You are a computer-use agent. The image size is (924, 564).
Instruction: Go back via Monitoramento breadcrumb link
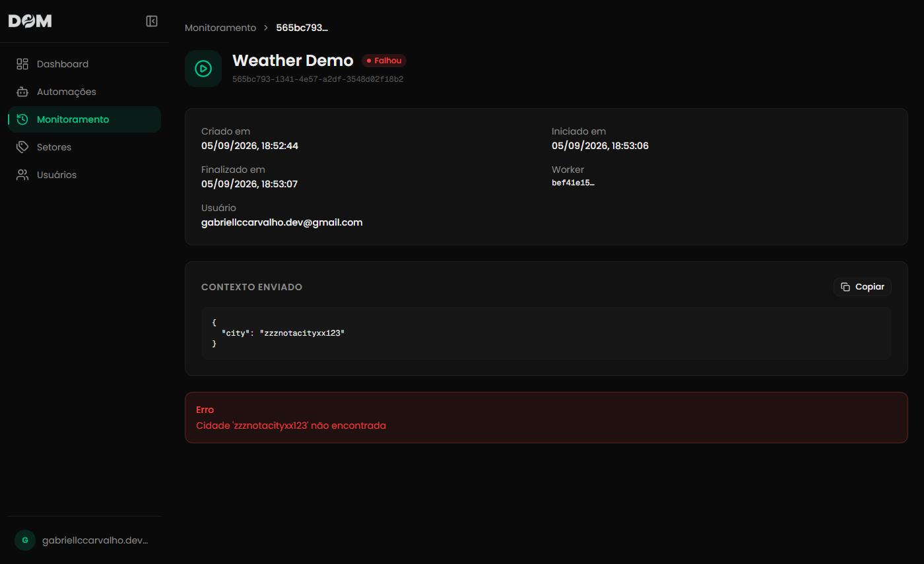click(x=220, y=28)
